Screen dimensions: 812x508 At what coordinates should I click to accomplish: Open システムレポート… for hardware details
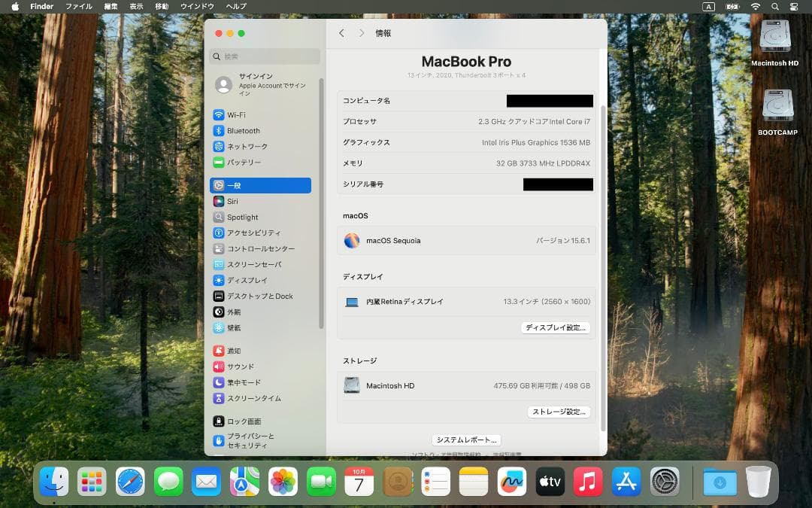tap(468, 439)
